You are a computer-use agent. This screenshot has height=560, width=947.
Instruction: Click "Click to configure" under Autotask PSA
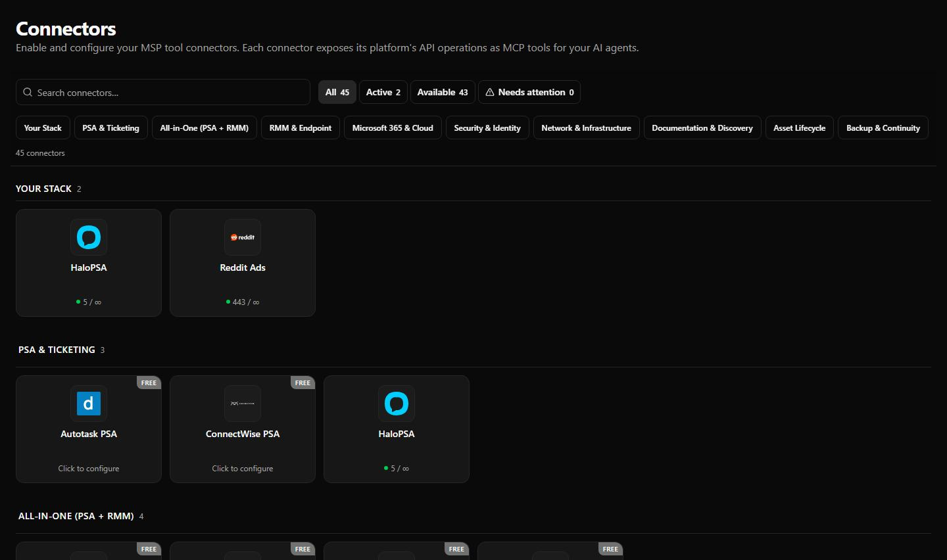tap(89, 469)
